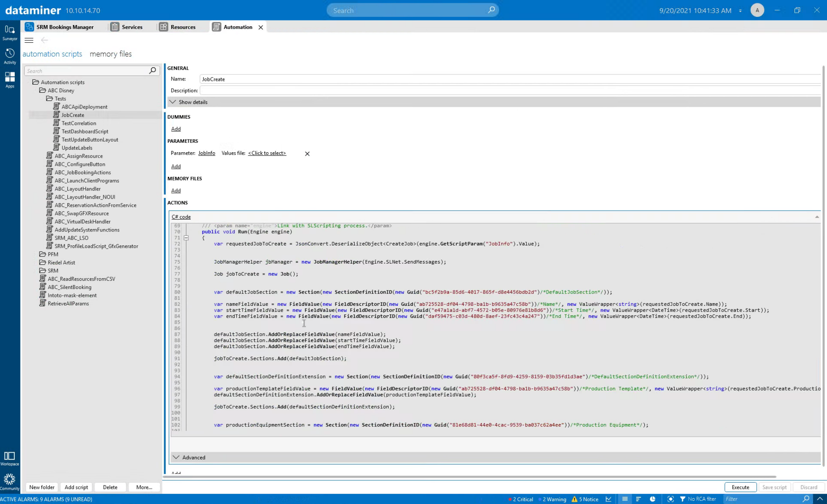The width and height of the screenshot is (827, 504).
Task: Click the pie chart view icon in status bar
Action: click(653, 499)
